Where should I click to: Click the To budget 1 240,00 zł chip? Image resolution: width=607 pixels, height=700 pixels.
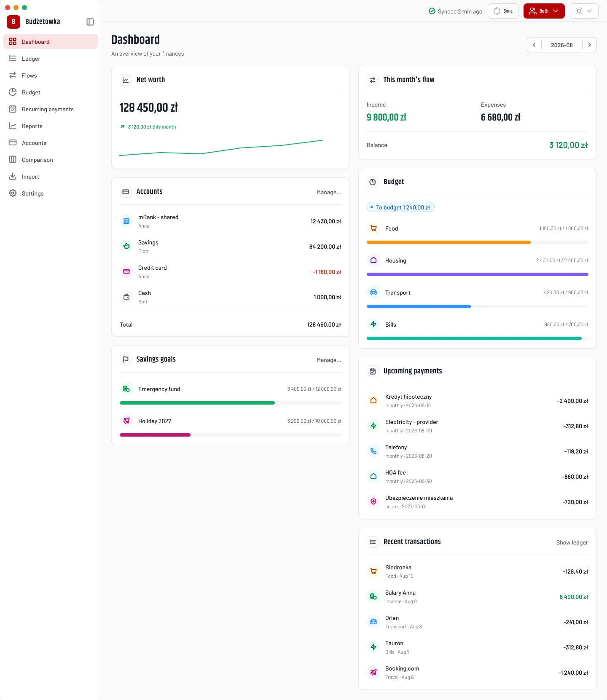pyautogui.click(x=400, y=207)
